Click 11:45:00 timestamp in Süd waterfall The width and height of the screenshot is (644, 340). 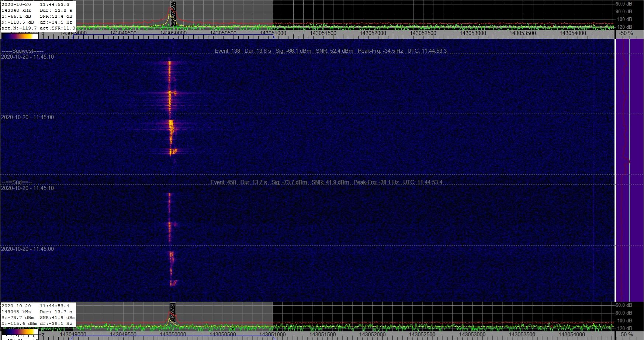(27, 249)
